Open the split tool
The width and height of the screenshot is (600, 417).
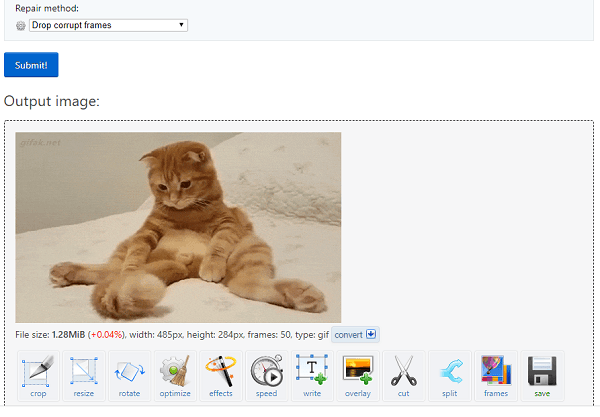click(x=450, y=376)
